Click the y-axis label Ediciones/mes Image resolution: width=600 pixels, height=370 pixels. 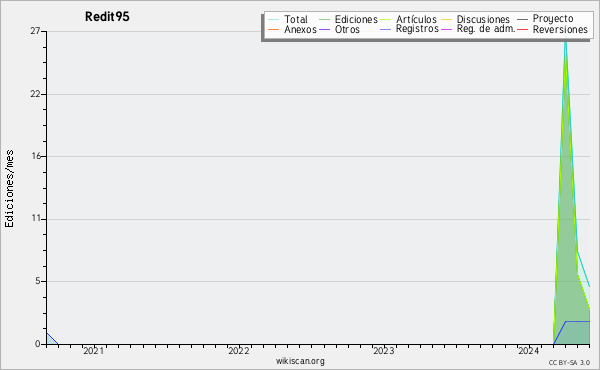pyautogui.click(x=9, y=189)
